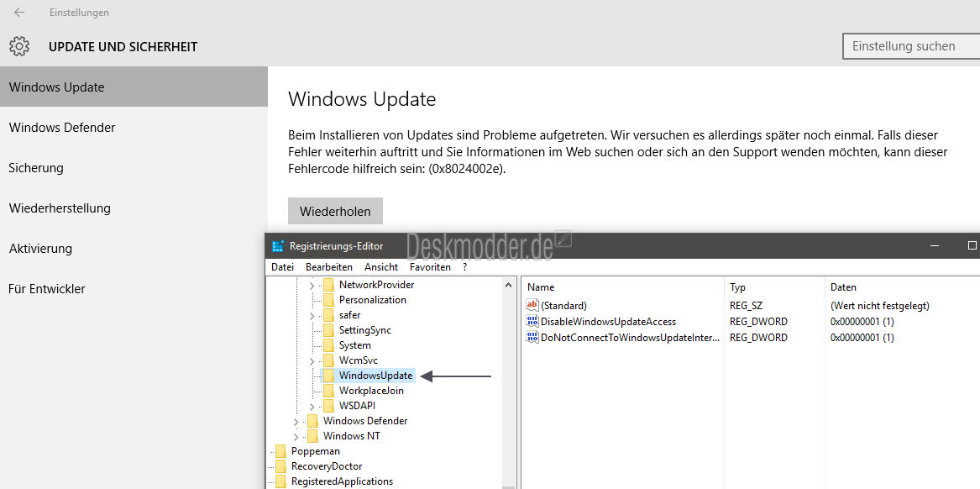This screenshot has width=980, height=489.
Task: Open the Ansicht menu
Action: [x=381, y=267]
